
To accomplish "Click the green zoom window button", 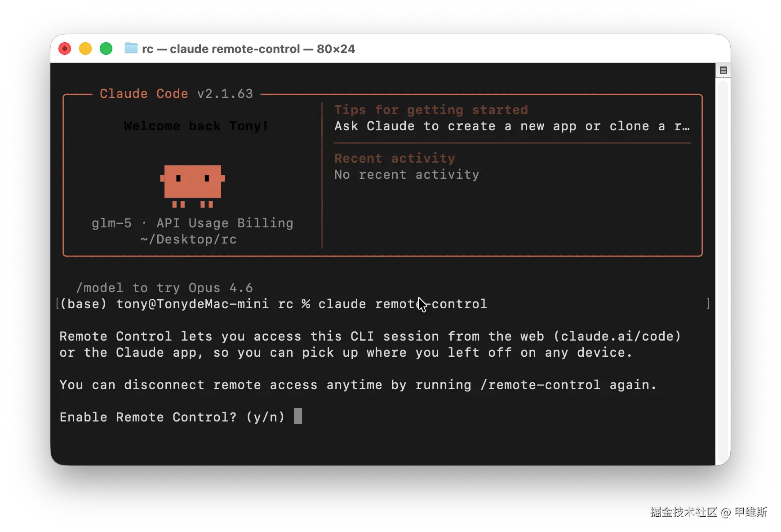I will [106, 49].
